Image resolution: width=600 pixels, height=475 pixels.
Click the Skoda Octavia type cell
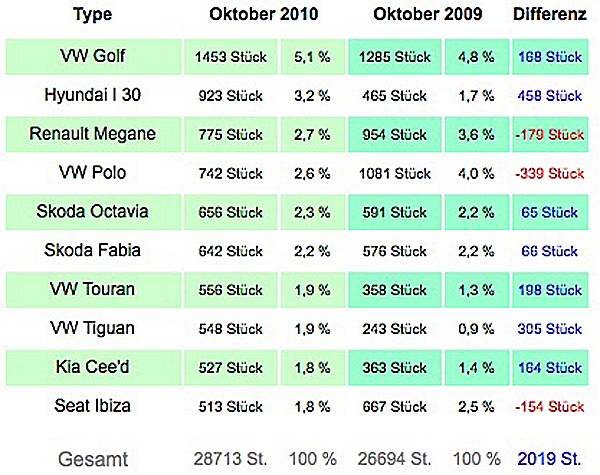pos(93,212)
